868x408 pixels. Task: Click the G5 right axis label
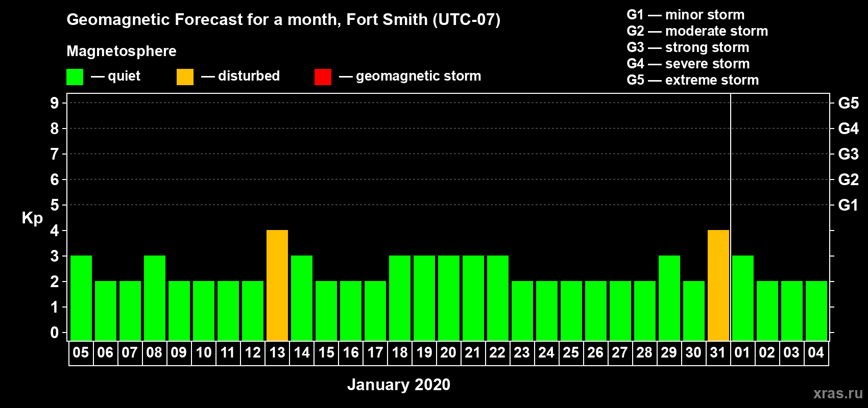pyautogui.click(x=849, y=103)
